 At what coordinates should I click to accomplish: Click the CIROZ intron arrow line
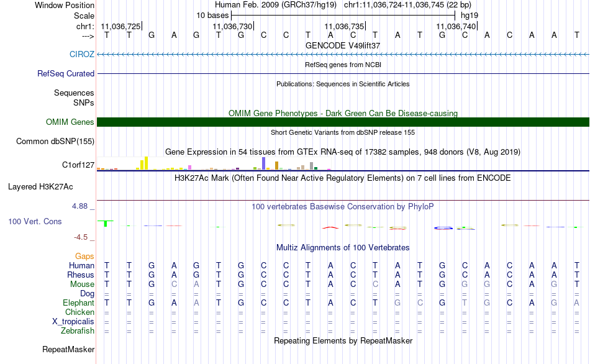(x=343, y=55)
